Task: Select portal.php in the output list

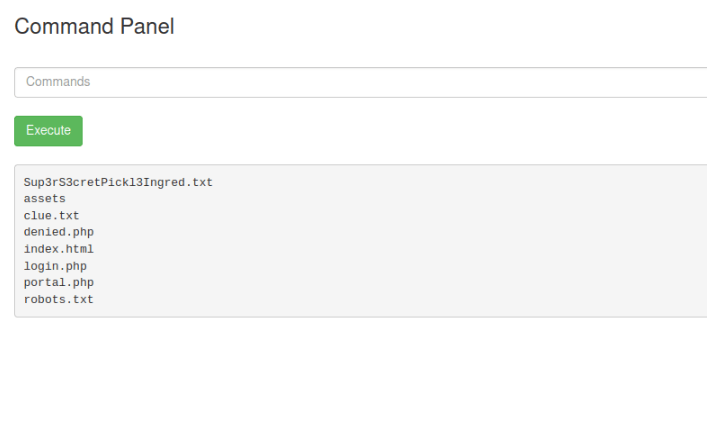Action: coord(59,283)
